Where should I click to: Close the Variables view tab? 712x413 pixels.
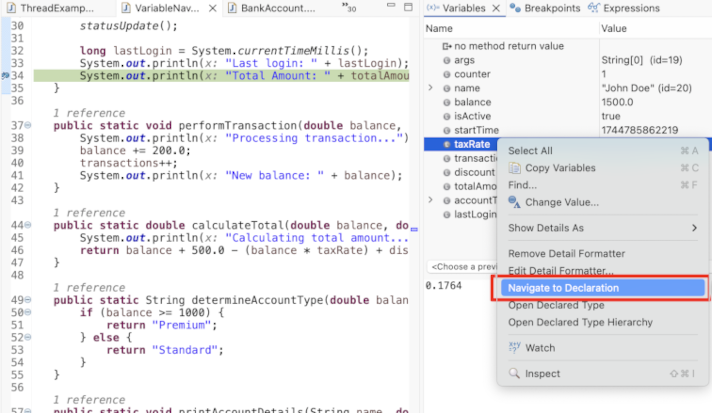point(494,8)
